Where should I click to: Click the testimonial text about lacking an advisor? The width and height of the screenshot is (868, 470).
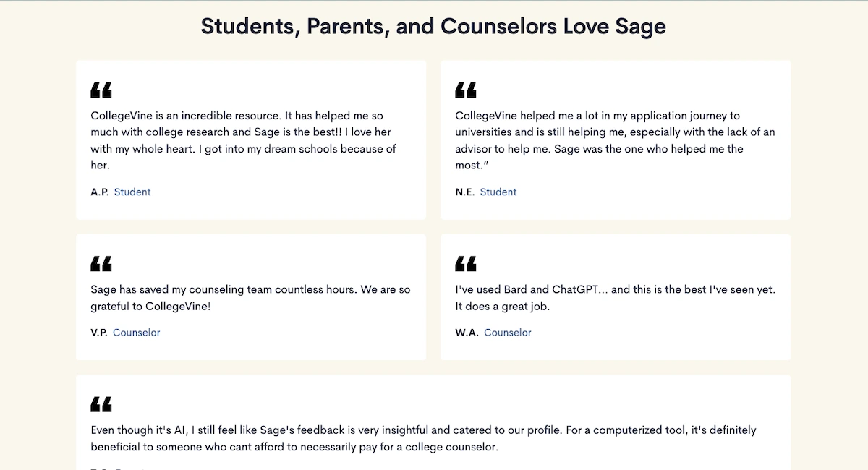614,140
